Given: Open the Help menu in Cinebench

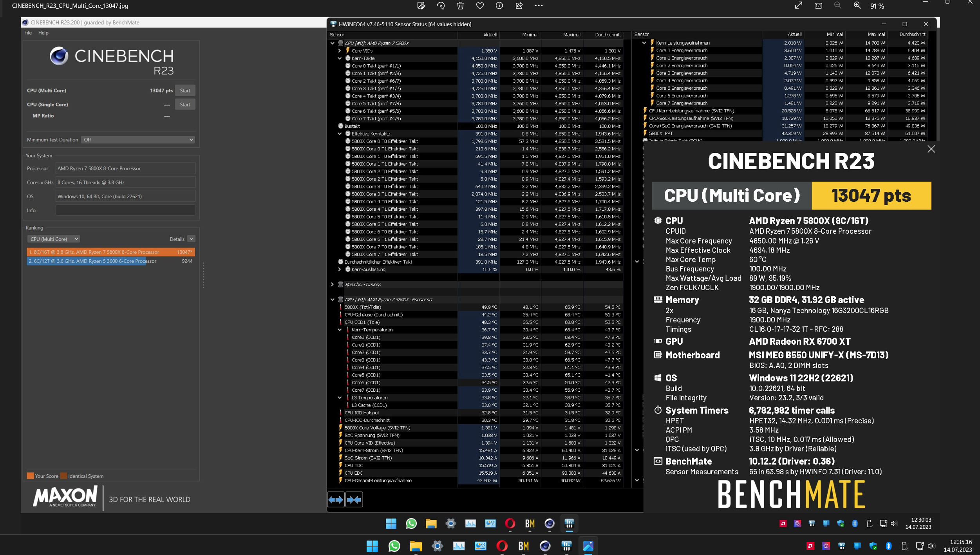Looking at the screenshot, I should point(43,33).
